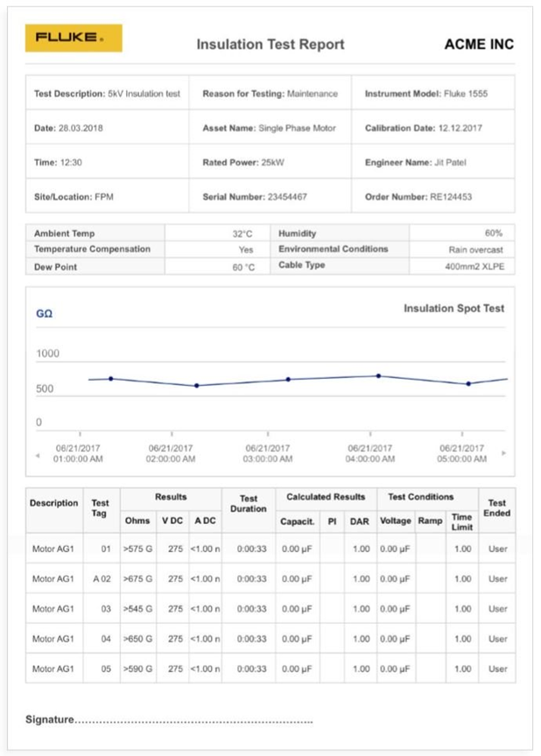
Task: Click the chart's right scroll arrow
Action: [x=504, y=452]
